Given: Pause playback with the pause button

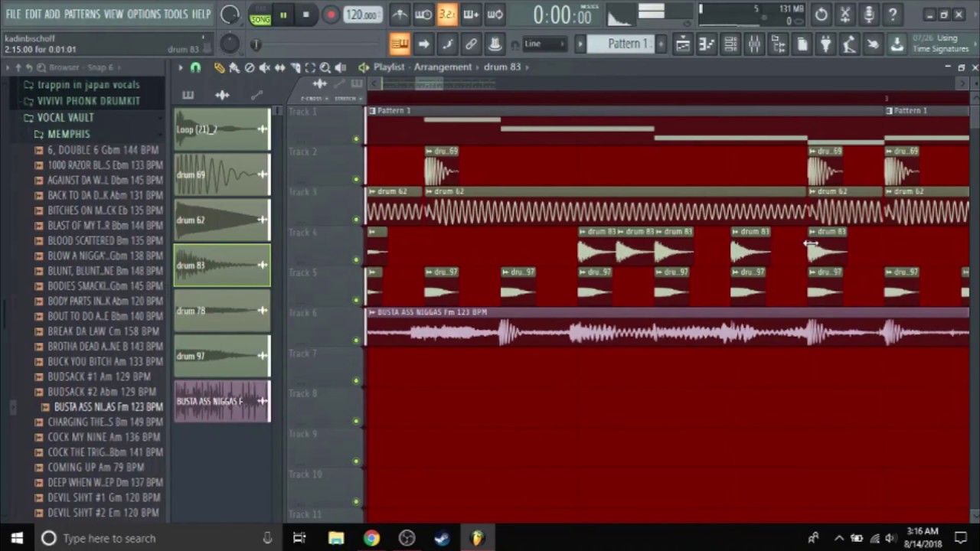Looking at the screenshot, I should click(x=283, y=15).
